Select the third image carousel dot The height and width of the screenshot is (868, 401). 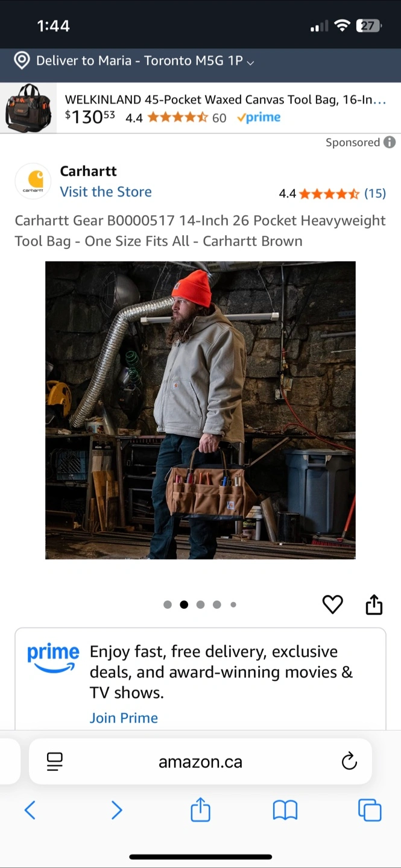pos(200,605)
